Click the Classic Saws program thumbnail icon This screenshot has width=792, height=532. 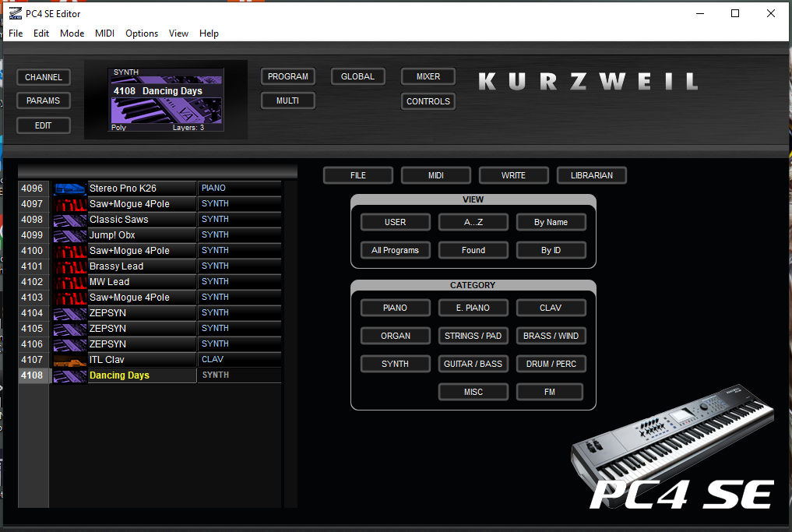click(x=69, y=220)
